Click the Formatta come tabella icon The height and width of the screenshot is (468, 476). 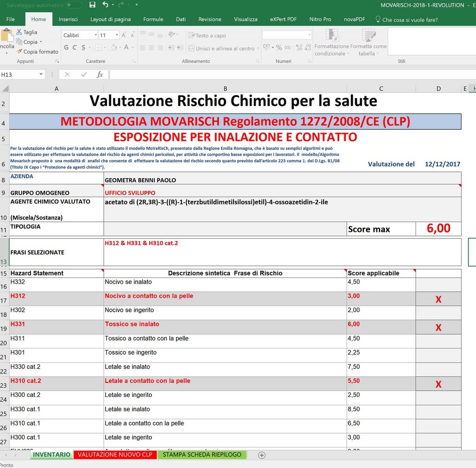click(x=369, y=35)
